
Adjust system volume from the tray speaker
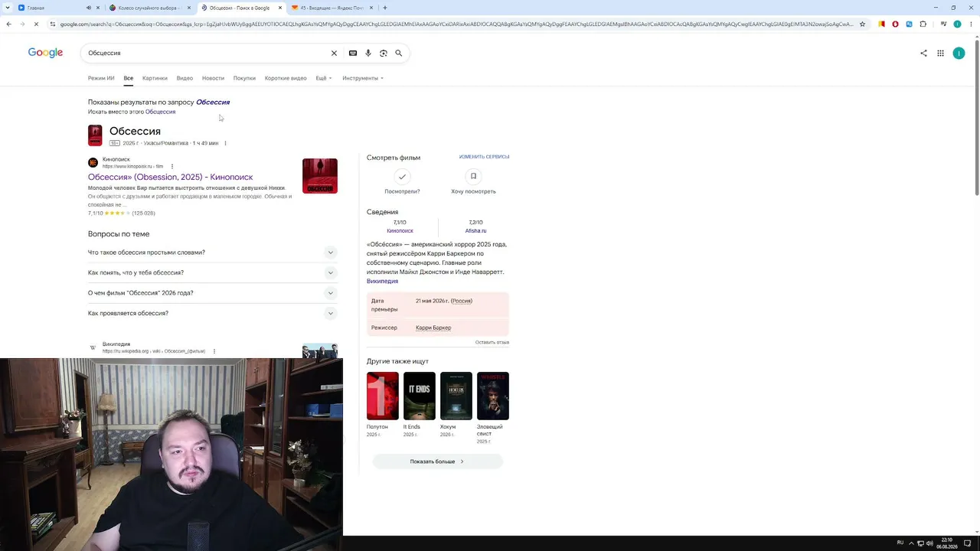coord(929,543)
